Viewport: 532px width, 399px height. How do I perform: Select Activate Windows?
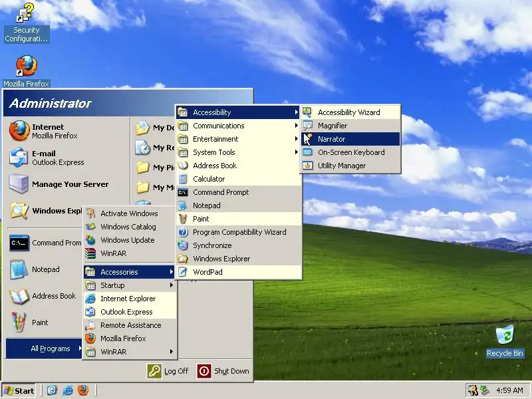[130, 213]
